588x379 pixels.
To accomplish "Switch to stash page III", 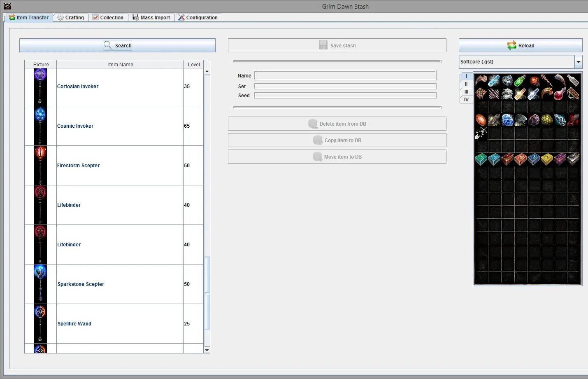I will click(x=466, y=92).
